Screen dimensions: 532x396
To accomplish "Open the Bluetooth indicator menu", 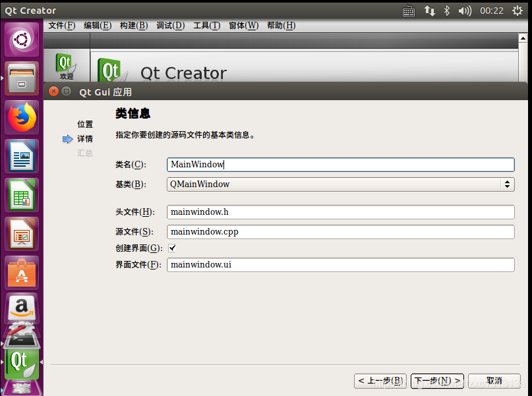I will pos(447,11).
